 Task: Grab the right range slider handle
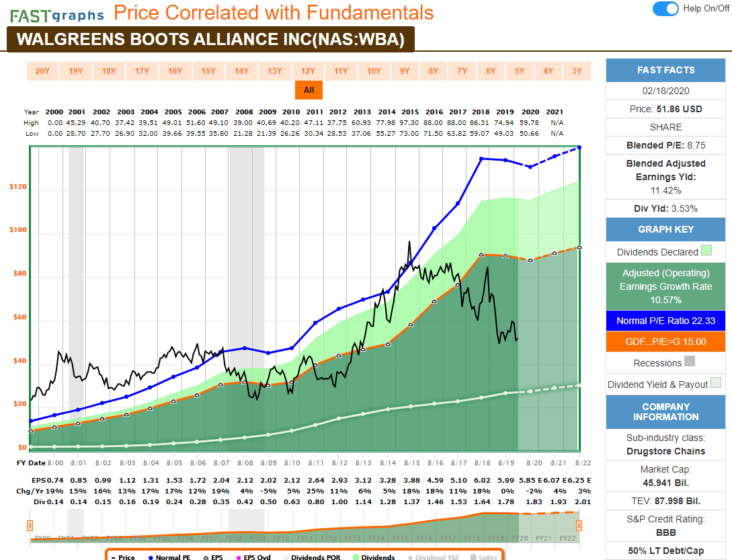click(x=579, y=526)
